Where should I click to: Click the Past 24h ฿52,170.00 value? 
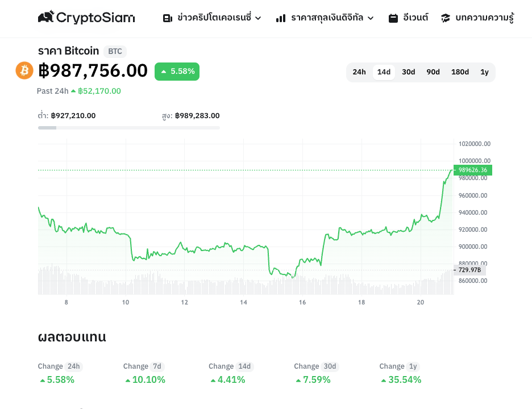[99, 91]
